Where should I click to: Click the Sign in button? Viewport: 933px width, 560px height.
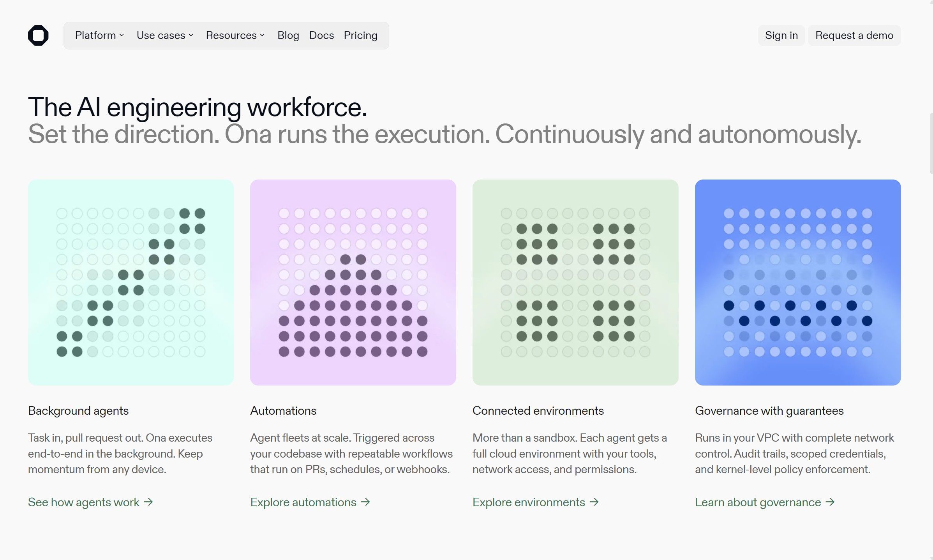click(x=781, y=35)
